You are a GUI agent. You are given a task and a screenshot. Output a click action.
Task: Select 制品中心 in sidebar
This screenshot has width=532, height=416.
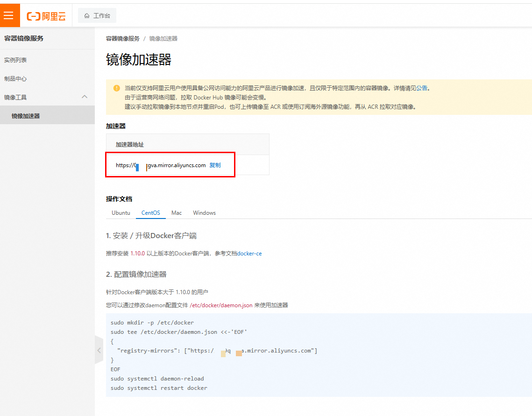[x=15, y=78]
